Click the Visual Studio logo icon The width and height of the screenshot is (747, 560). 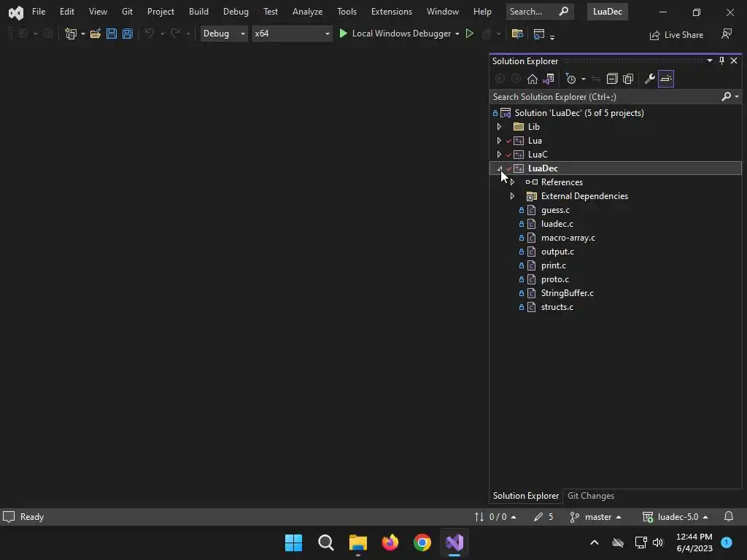click(x=16, y=12)
